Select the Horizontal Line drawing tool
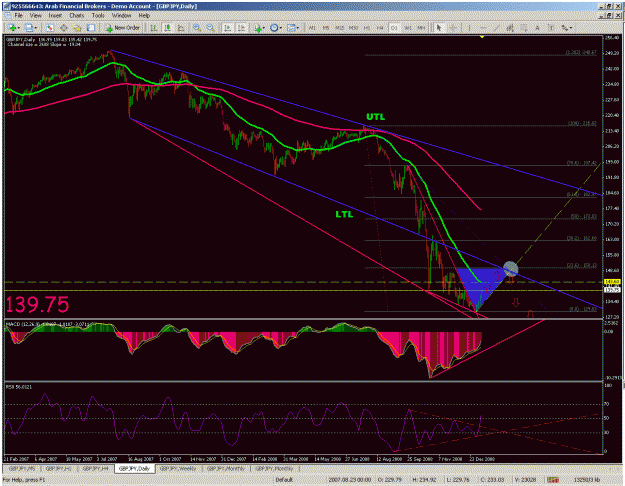The image size is (625, 486). coord(483,28)
